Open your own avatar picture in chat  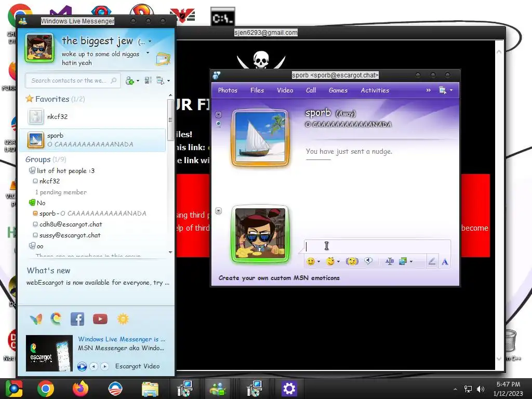(x=260, y=233)
